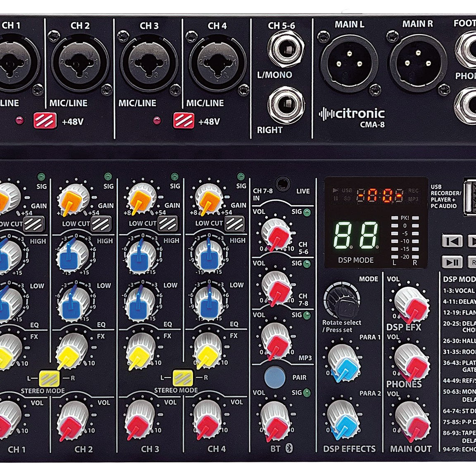
Task: Adjust the orange GAIN knob on CH 3
Action: point(140,200)
